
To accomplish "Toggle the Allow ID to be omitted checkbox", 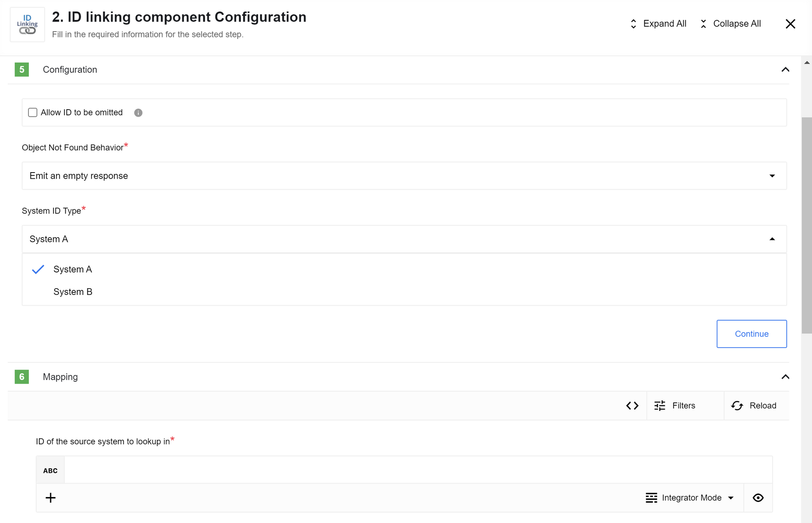I will point(32,112).
